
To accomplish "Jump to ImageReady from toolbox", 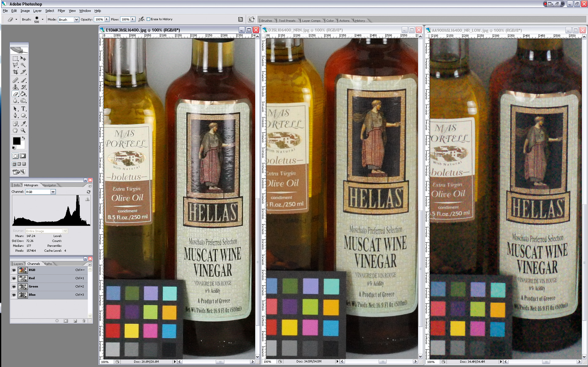I will click(19, 172).
